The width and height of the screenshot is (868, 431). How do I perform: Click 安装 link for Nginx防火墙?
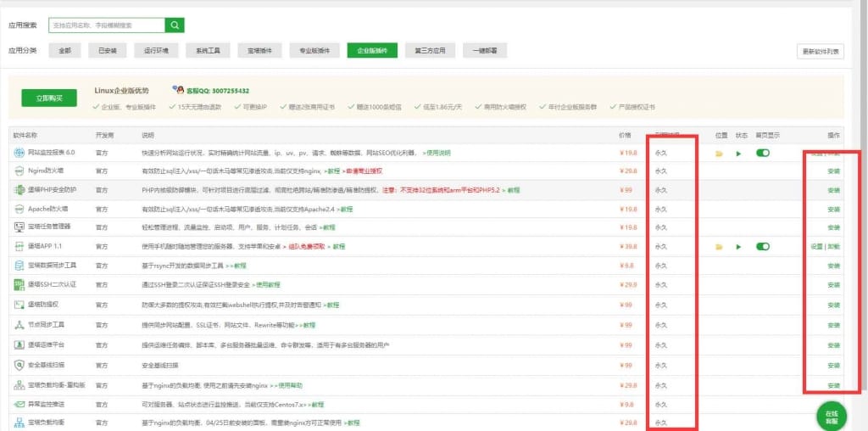coord(833,171)
